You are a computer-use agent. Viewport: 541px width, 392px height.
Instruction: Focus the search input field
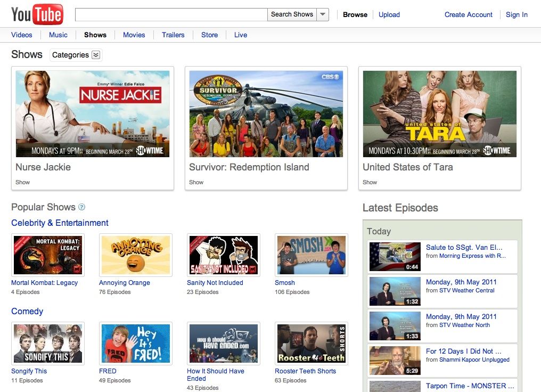(x=171, y=15)
